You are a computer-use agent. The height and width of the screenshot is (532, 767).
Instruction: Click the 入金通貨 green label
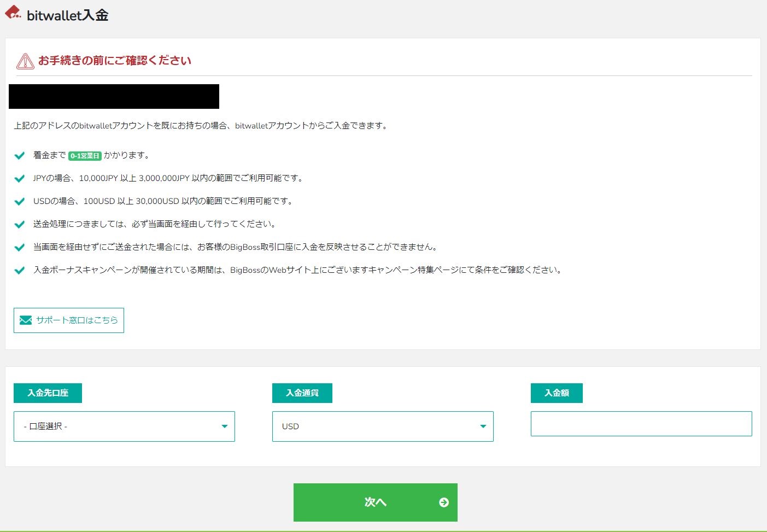tap(302, 393)
